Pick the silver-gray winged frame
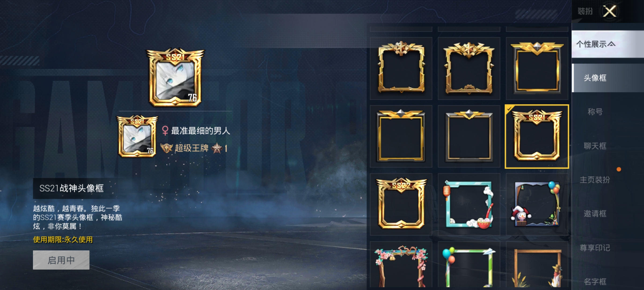The image size is (644, 290). coord(469,136)
